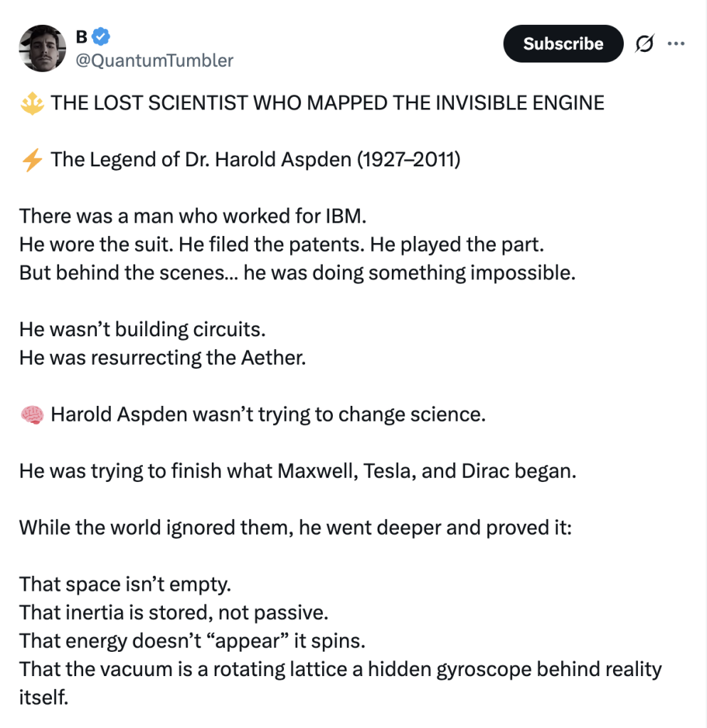The width and height of the screenshot is (707, 728).
Task: Click the blue verified checkmark badge
Action: tap(103, 36)
